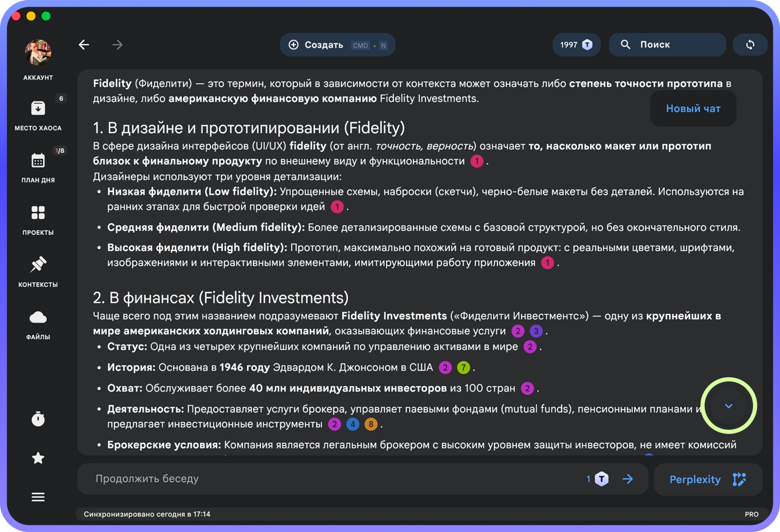The height and width of the screenshot is (532, 780).
Task: Open Файлы cloud section in sidebar
Action: tap(38, 324)
